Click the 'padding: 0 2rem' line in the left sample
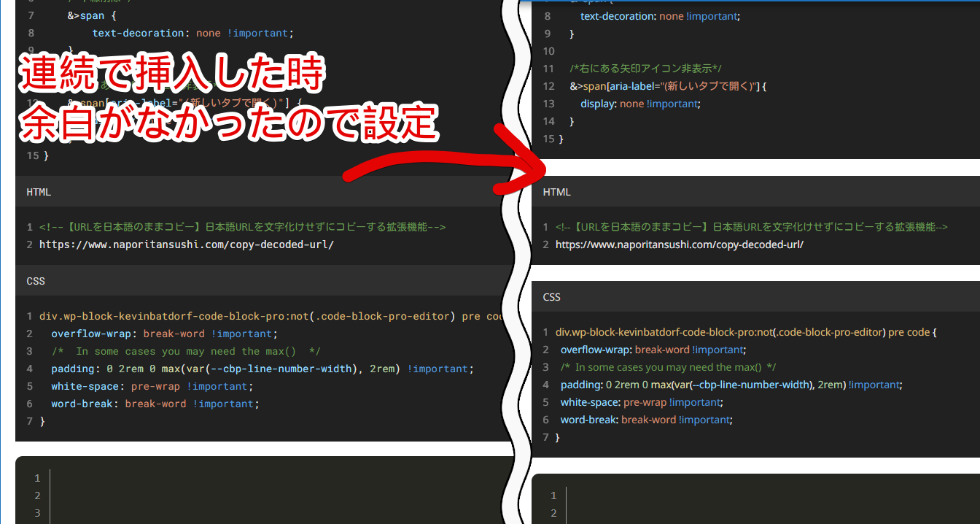Viewport: 980px width, 524px height. (x=262, y=369)
